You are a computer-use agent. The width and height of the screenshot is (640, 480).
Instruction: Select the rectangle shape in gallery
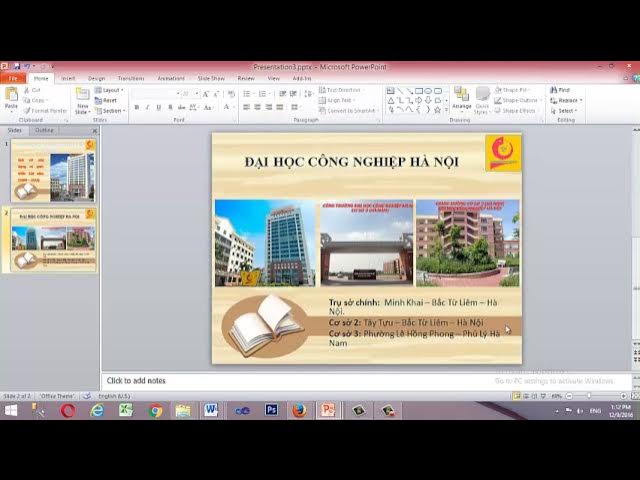[419, 91]
